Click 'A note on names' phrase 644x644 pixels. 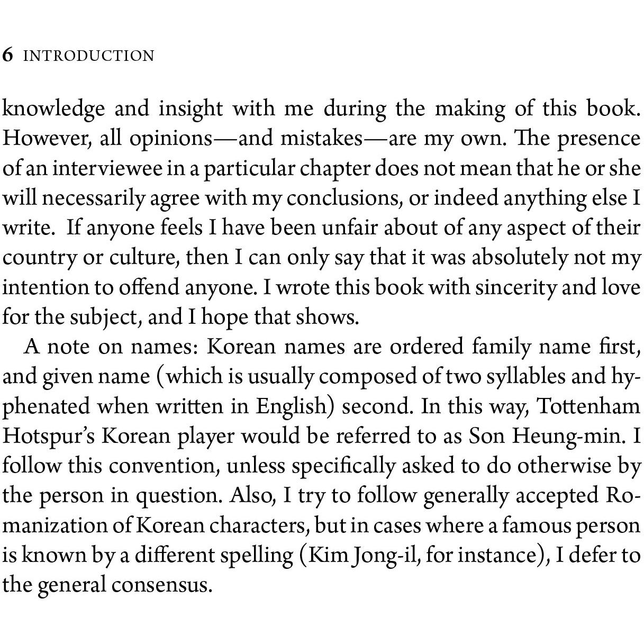[x=111, y=347]
